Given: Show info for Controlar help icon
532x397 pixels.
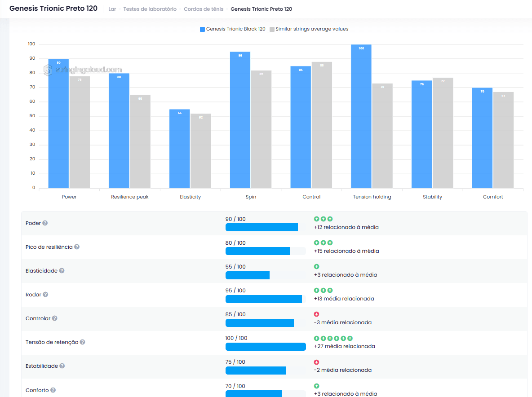Looking at the screenshot, I should pyautogui.click(x=54, y=318).
